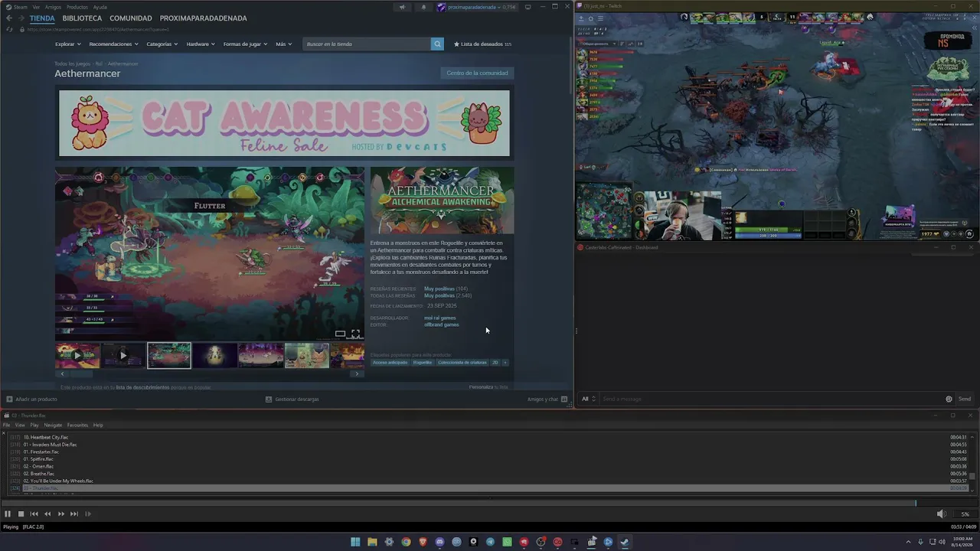Image resolution: width=980 pixels, height=551 pixels.
Task: Open Telegram from the taskbar
Action: tap(490, 542)
